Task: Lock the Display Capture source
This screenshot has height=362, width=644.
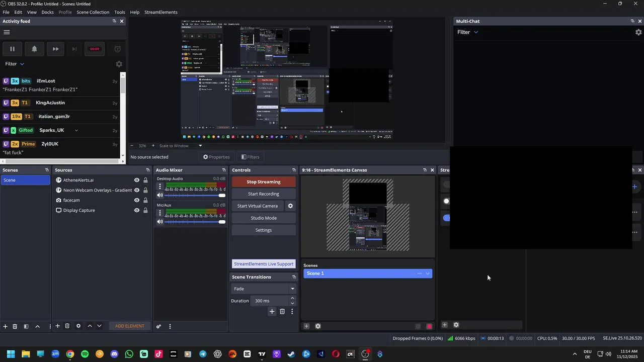Action: point(145,210)
